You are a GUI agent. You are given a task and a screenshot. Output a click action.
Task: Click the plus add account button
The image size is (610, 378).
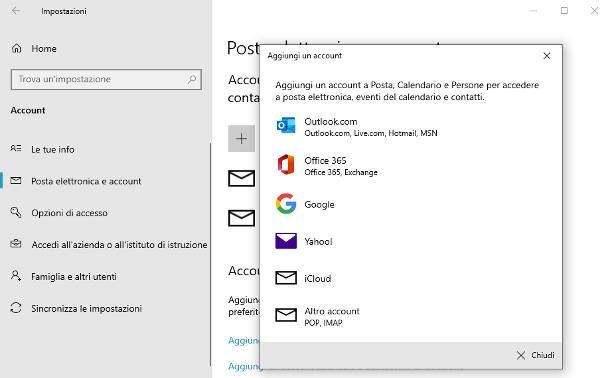[x=241, y=138]
